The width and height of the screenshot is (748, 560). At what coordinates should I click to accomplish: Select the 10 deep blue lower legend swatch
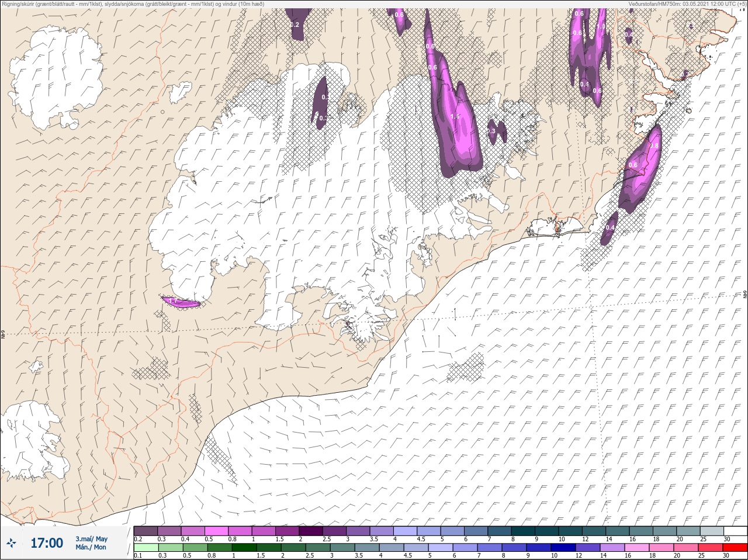563,548
